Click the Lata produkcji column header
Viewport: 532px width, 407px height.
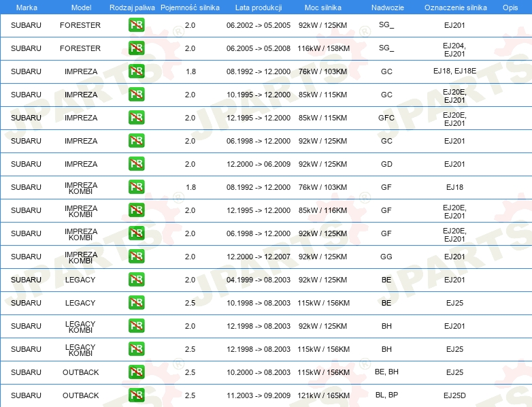[x=259, y=7]
